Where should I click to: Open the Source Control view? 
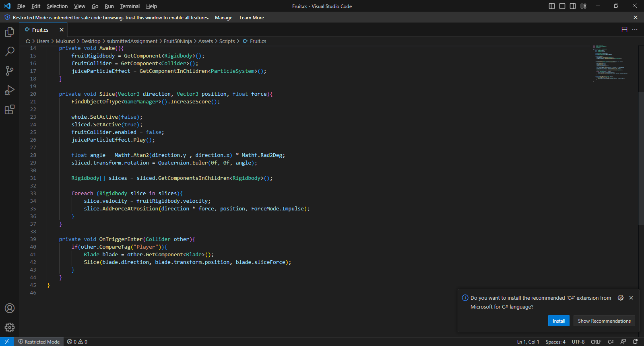click(x=10, y=71)
